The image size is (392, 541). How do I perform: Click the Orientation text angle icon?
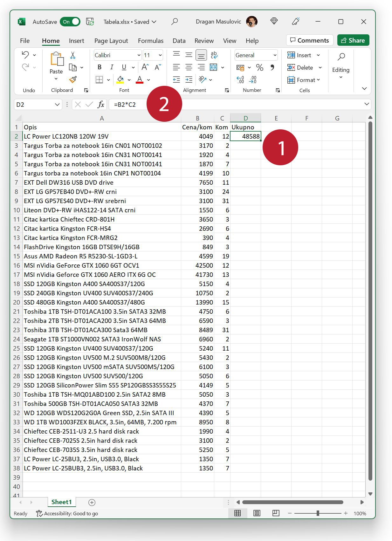(202, 79)
